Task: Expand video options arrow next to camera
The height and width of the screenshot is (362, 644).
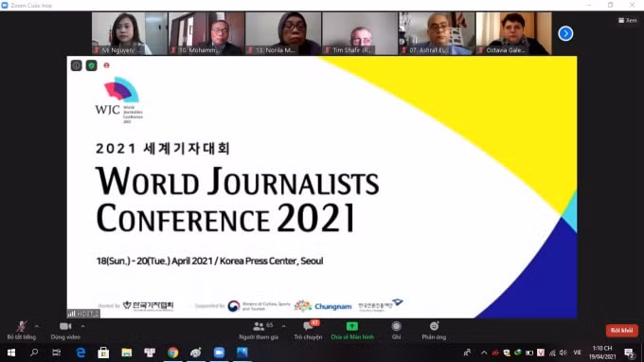Action: [x=83, y=326]
